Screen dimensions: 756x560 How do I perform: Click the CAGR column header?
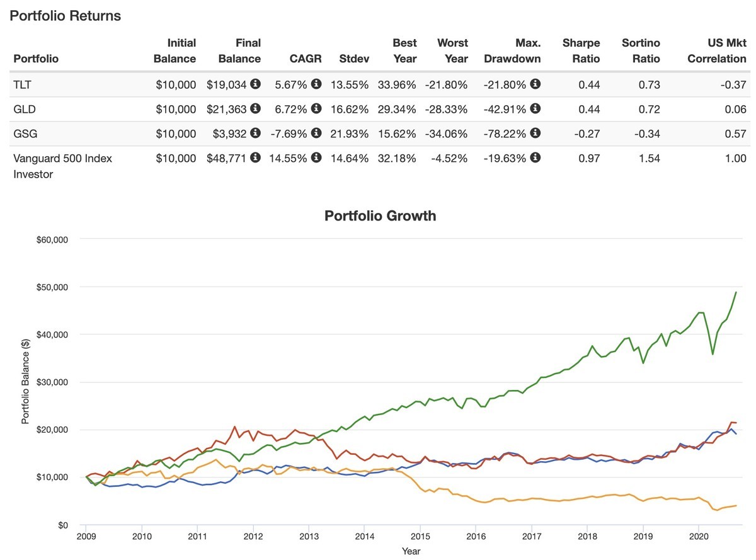pyautogui.click(x=306, y=59)
